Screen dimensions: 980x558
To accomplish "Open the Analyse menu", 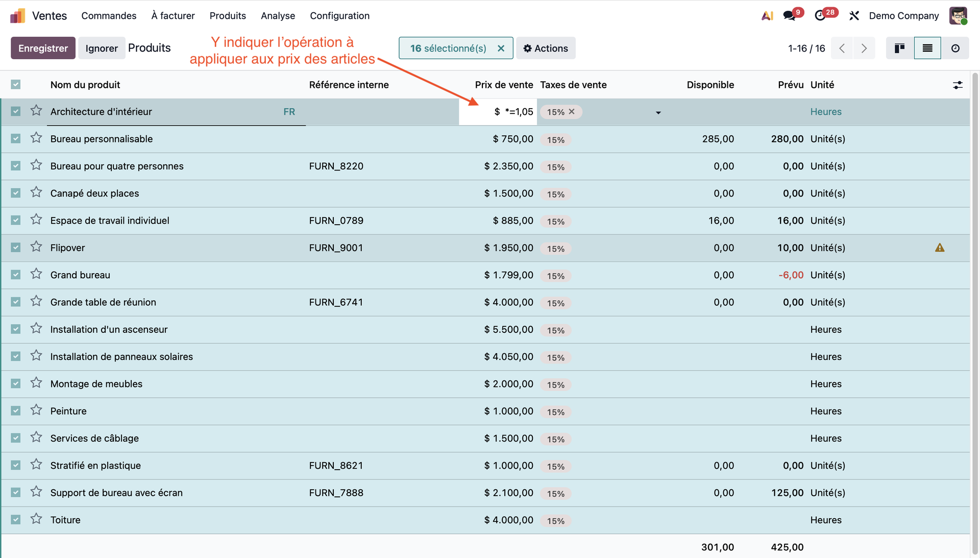I will (x=278, y=16).
